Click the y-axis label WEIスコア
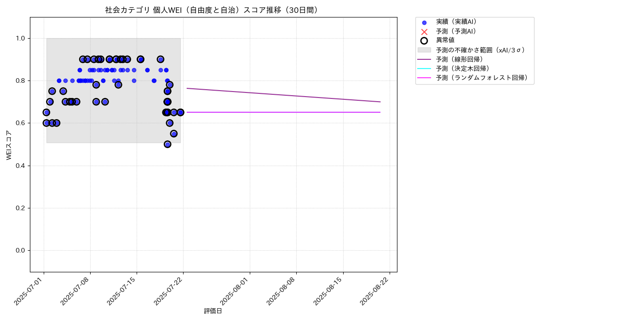Image resolution: width=644 pixels, height=322 pixels. tap(9, 145)
